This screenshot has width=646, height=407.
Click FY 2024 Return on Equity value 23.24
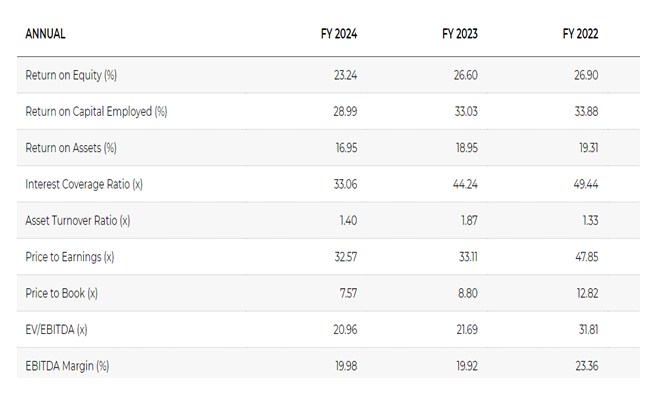(345, 75)
